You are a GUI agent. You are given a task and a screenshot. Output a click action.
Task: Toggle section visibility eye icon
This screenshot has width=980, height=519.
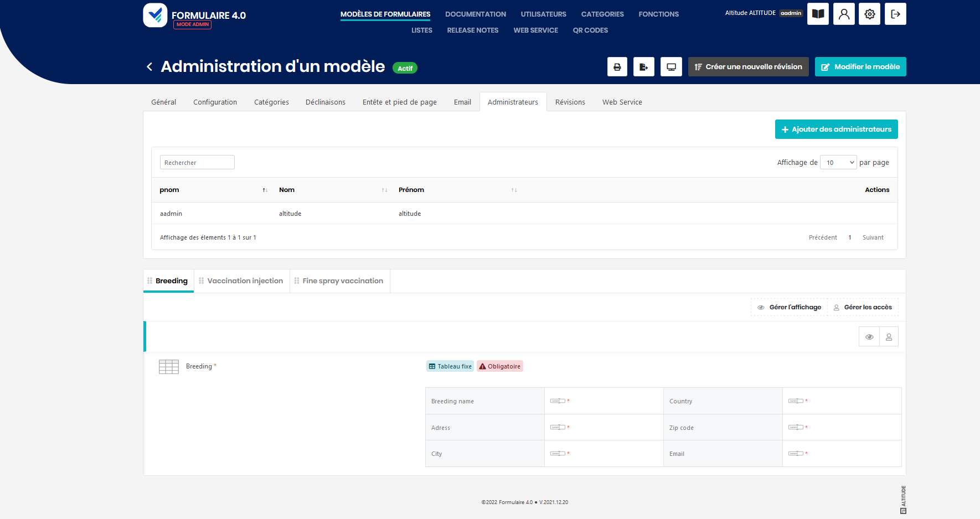(869, 336)
